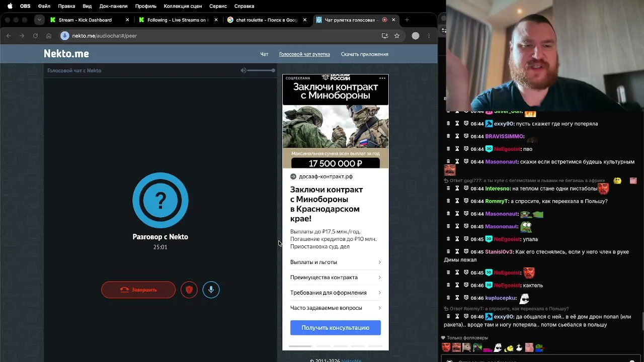Click the green frog emote in quick emotes
This screenshot has height=362, width=644.
[x=539, y=347]
